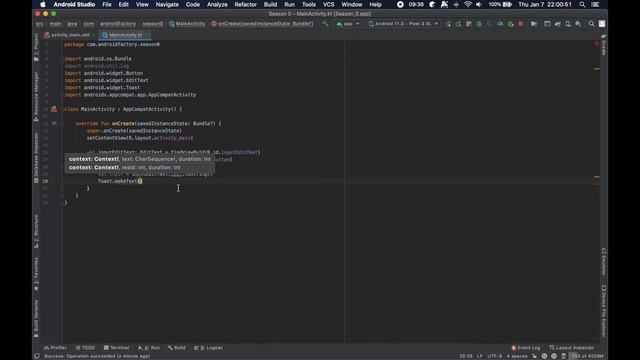
Task: Click the user account icon at the toolbar's right end
Action: coord(602,24)
